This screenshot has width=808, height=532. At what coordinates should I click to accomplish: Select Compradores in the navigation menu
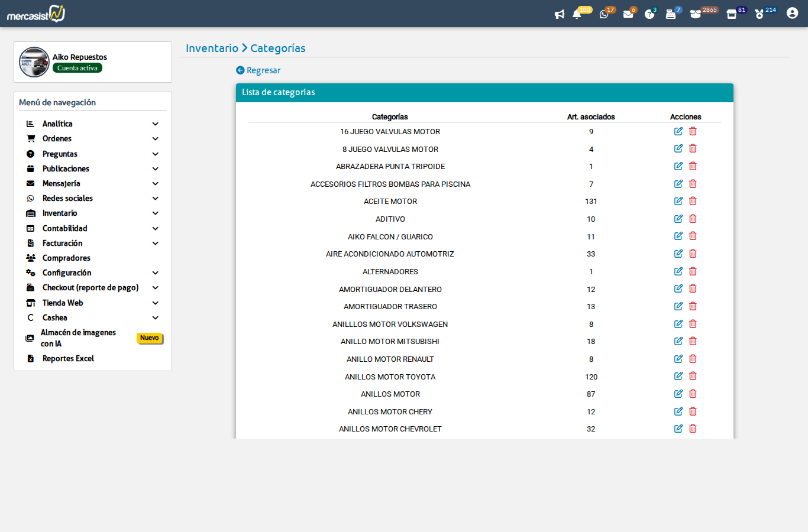65,258
